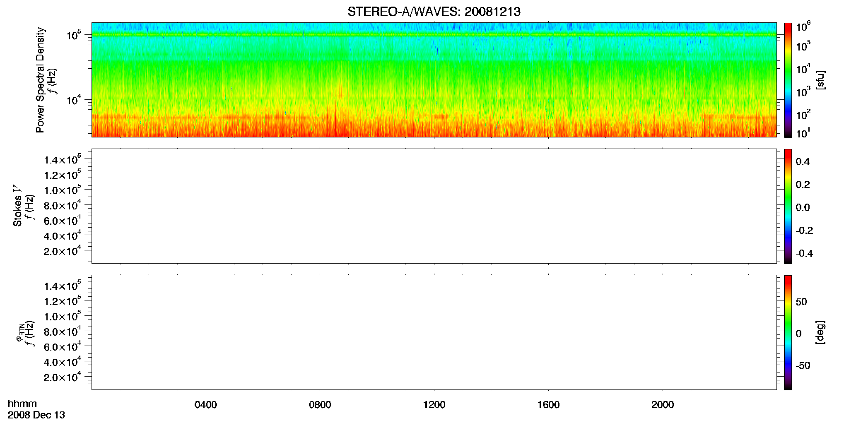
Task: Click the Power Spectral Density axis label
Action: coord(40,80)
